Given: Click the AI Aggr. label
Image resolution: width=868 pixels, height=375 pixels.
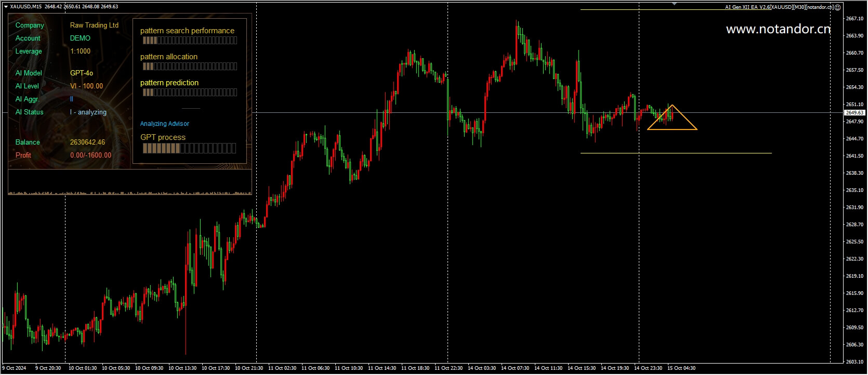Looking at the screenshot, I should pos(27,99).
